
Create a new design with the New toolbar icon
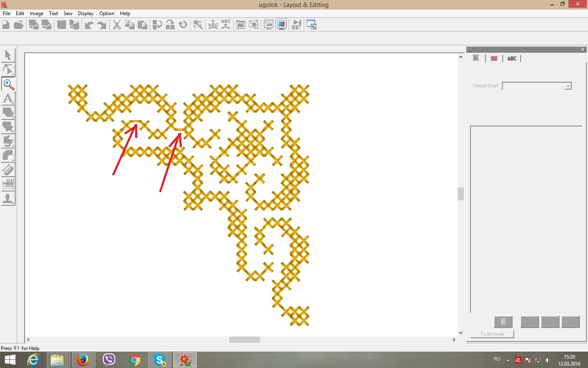click(x=6, y=25)
